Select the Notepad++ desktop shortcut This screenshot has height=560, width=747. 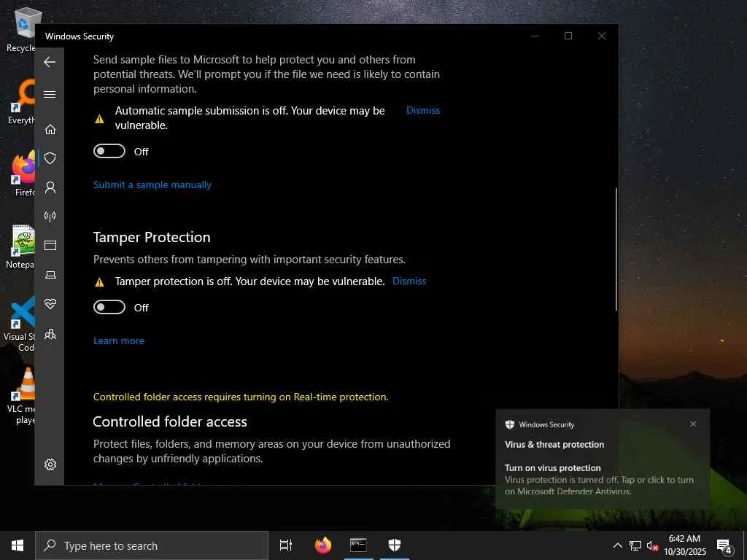pos(20,247)
